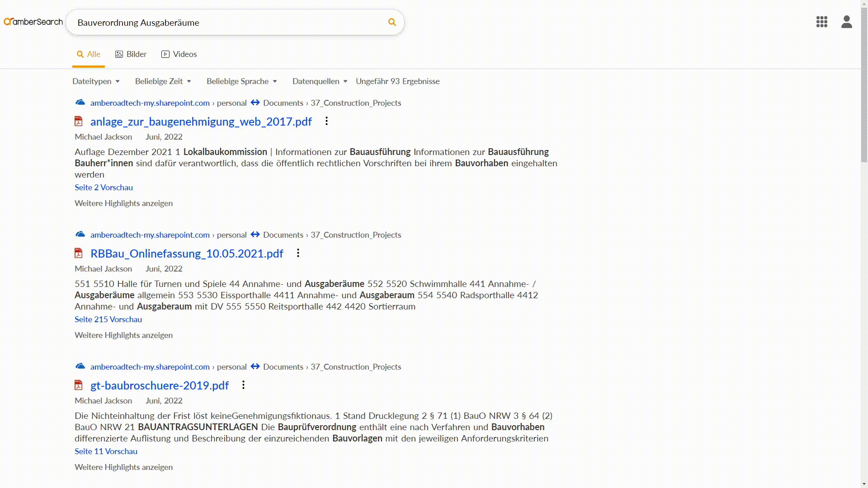This screenshot has width=868, height=488.
Task: Click the sharepoint.com link of the first result
Action: pos(150,103)
